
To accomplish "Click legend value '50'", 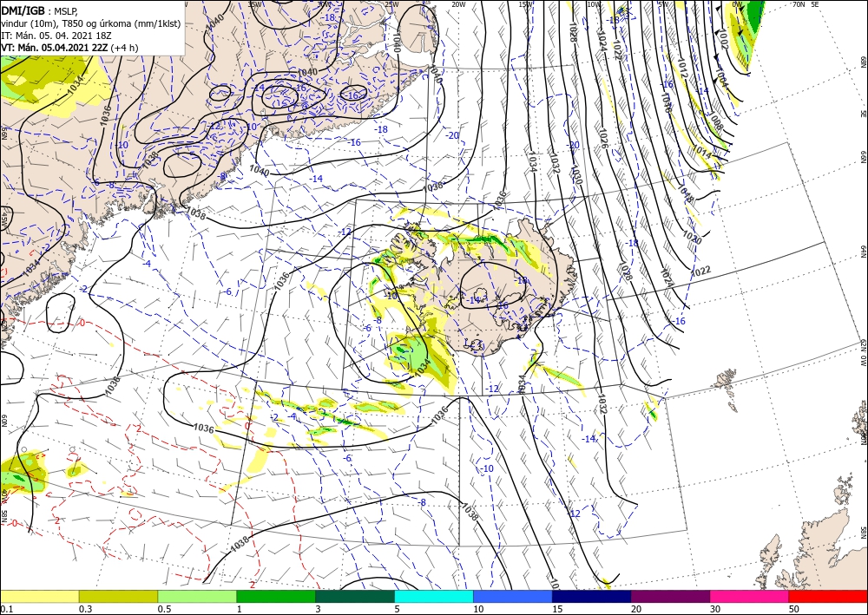I will click(794, 609).
